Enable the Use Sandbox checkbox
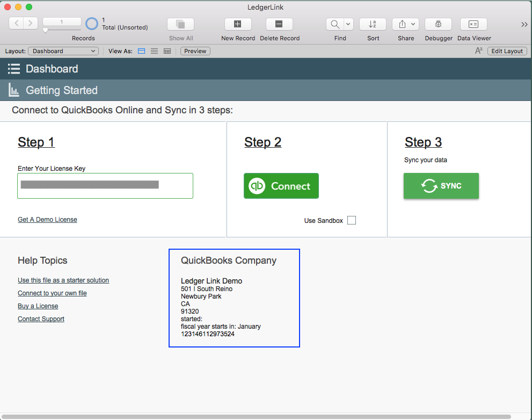The width and height of the screenshot is (532, 420). [x=352, y=220]
